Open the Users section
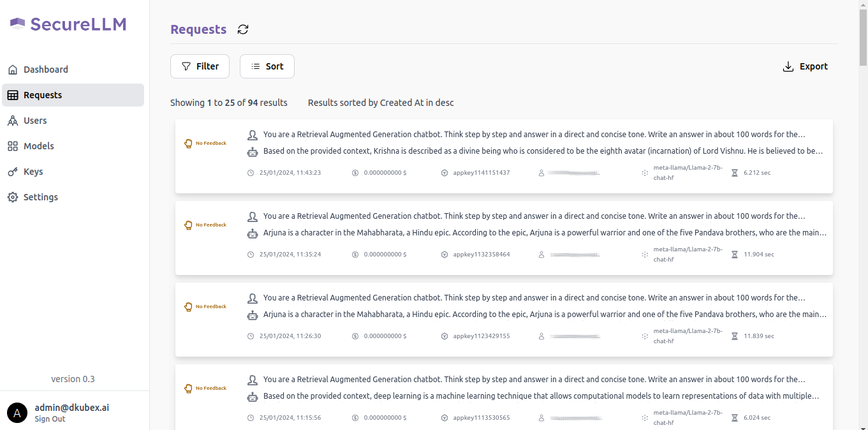 tap(35, 121)
